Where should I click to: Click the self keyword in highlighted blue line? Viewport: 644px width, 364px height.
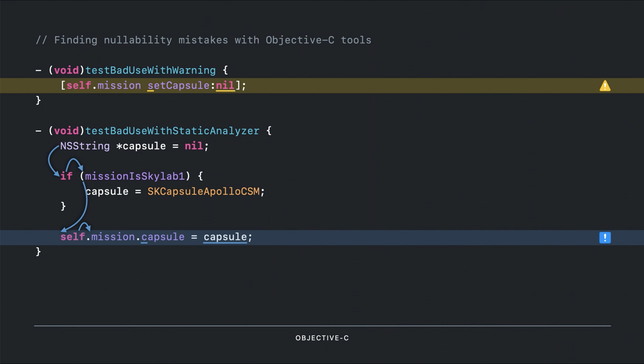point(72,237)
